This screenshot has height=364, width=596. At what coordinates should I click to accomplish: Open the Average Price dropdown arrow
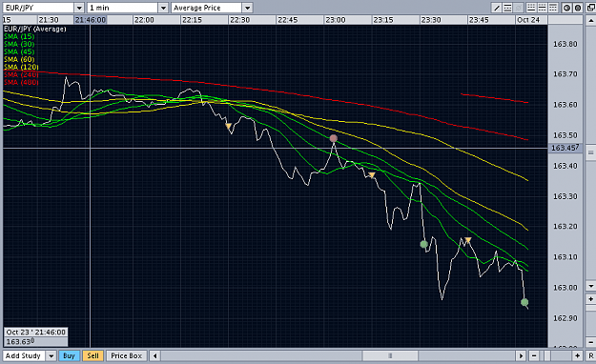click(x=247, y=8)
